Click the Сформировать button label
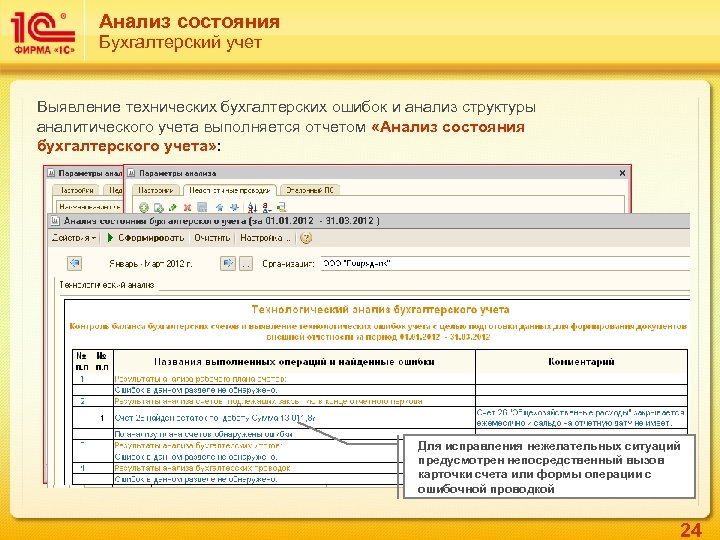This screenshot has width=720, height=540. [151, 238]
